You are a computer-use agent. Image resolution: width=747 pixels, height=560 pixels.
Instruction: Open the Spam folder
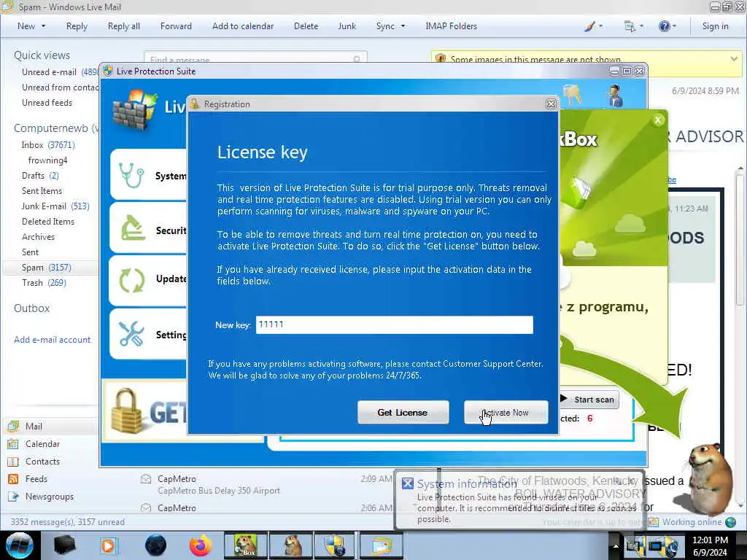pos(46,267)
